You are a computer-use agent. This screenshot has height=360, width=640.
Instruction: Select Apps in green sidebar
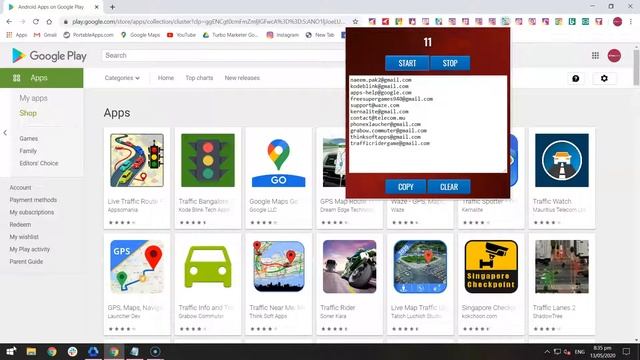(x=42, y=78)
